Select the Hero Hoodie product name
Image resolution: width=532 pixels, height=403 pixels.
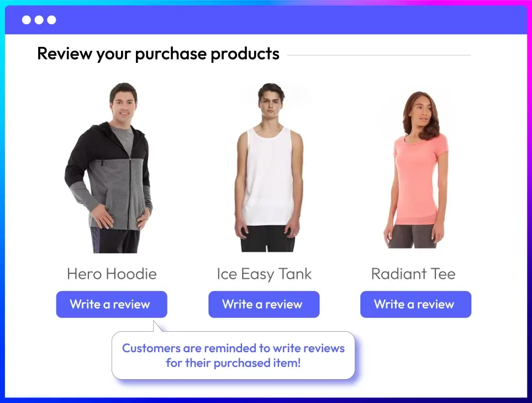(112, 274)
